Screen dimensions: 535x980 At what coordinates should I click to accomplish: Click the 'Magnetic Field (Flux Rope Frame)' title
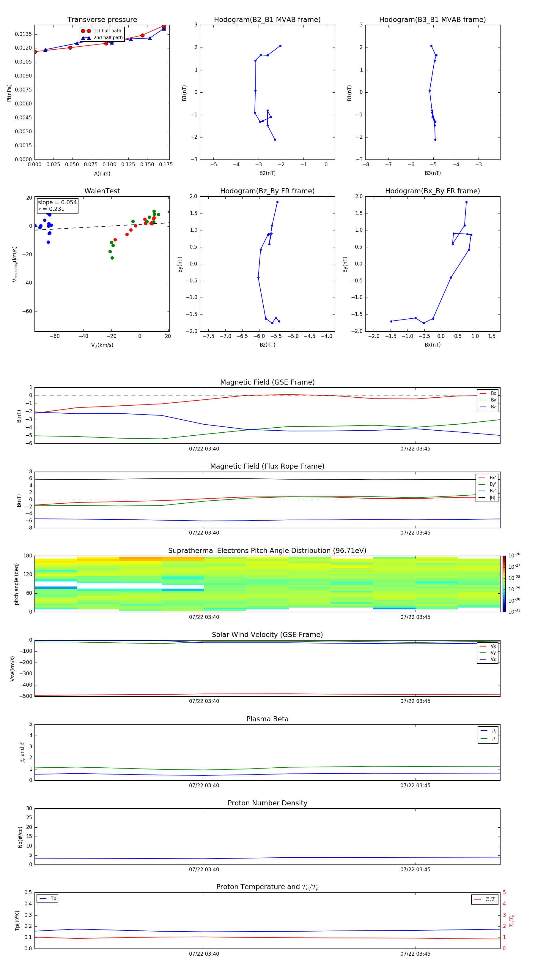pos(267,467)
